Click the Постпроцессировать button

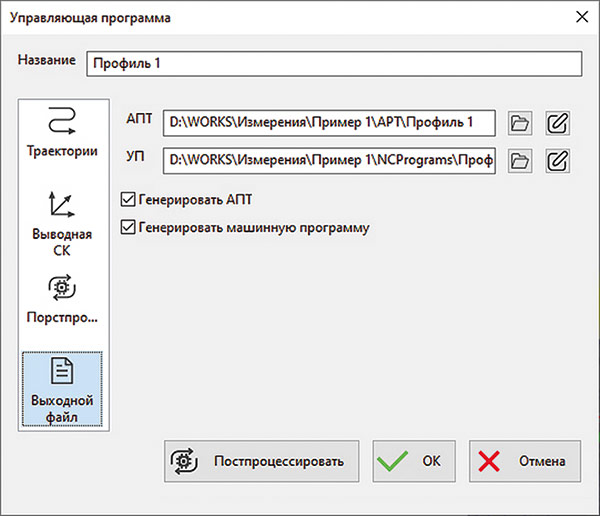tap(261, 461)
